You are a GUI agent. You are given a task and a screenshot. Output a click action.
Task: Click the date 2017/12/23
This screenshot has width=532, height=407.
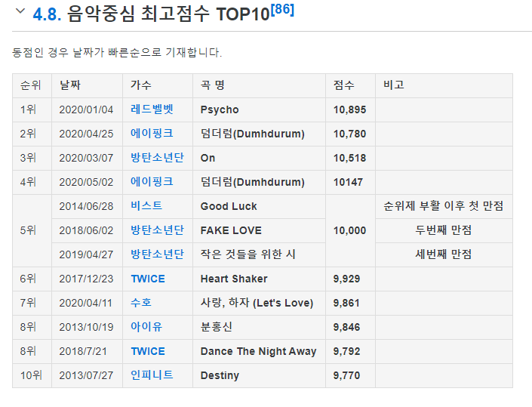point(86,279)
